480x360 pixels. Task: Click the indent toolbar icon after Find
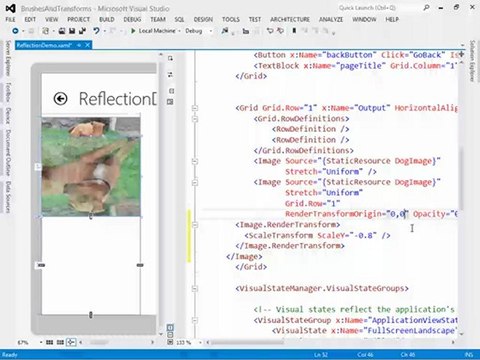tap(246, 31)
